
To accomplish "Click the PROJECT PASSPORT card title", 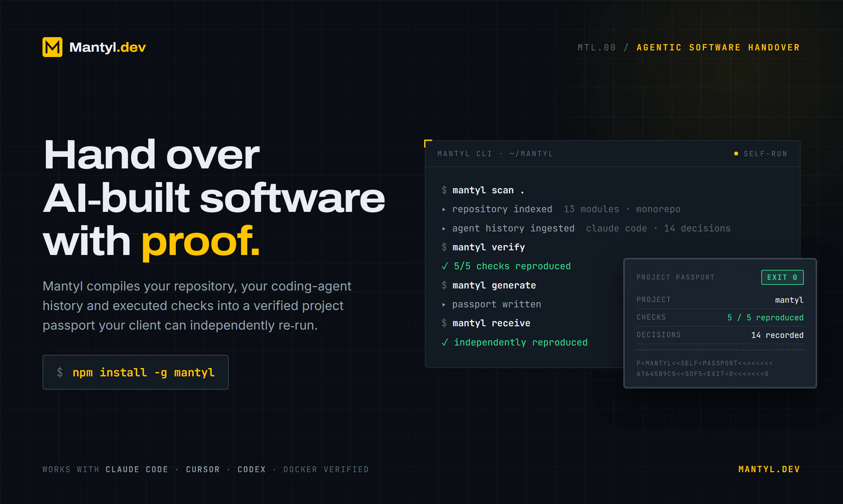I will tap(675, 278).
